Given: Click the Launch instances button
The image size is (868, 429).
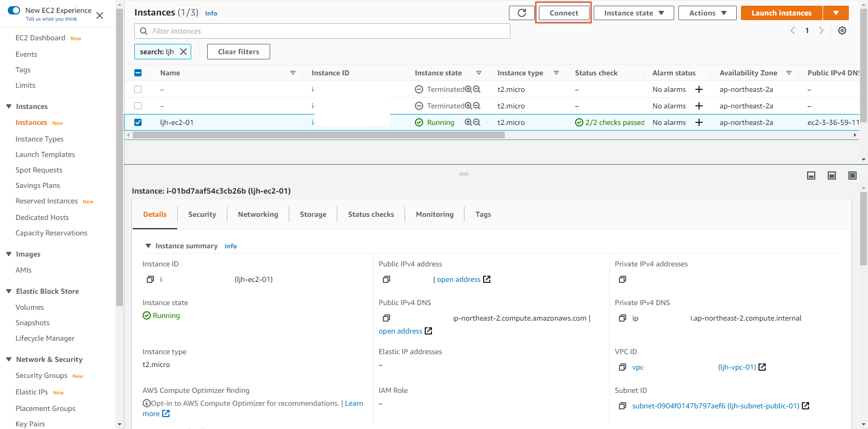Looking at the screenshot, I should [x=781, y=13].
